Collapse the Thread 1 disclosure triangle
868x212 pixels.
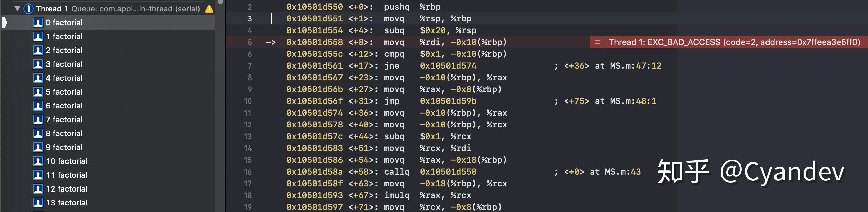[x=17, y=9]
